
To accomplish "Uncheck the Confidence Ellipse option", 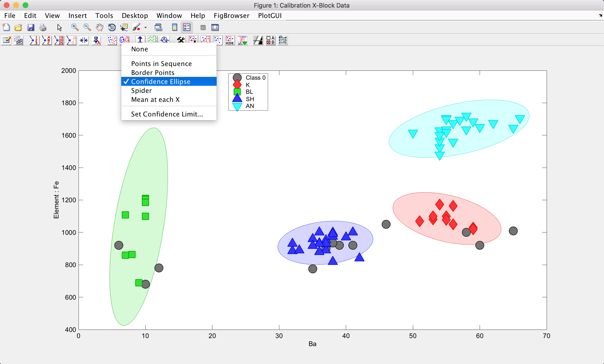I will (161, 82).
